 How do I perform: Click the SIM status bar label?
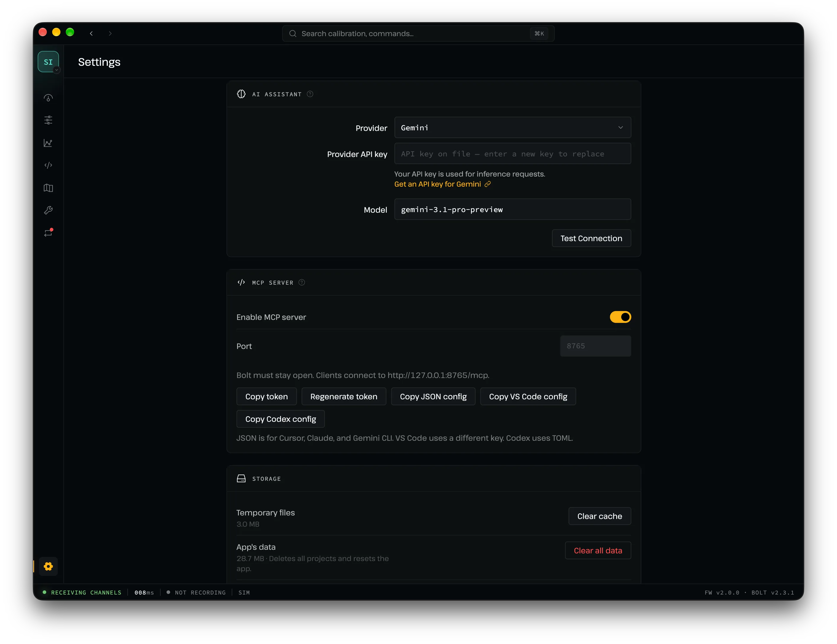(x=244, y=592)
